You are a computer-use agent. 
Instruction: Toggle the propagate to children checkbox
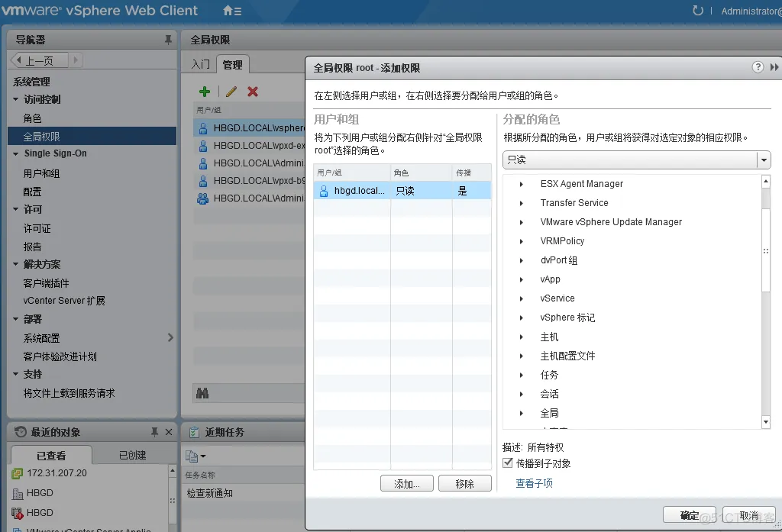click(x=508, y=463)
